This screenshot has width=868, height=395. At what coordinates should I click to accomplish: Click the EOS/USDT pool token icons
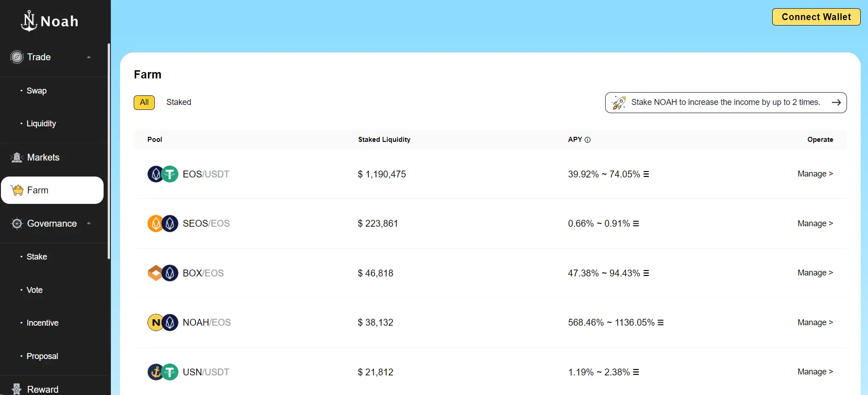(x=162, y=174)
